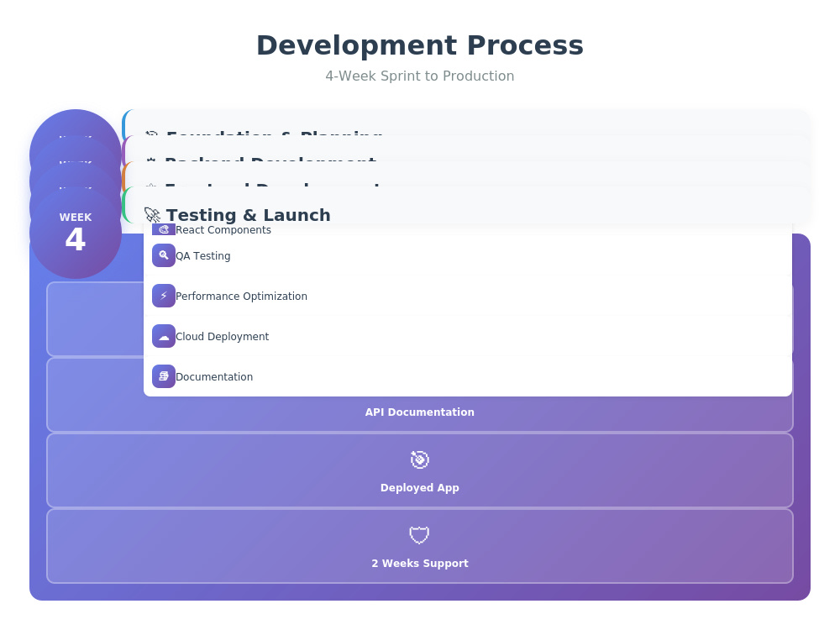The height and width of the screenshot is (630, 840).
Task: Select the React Components list item
Action: [x=468, y=229]
